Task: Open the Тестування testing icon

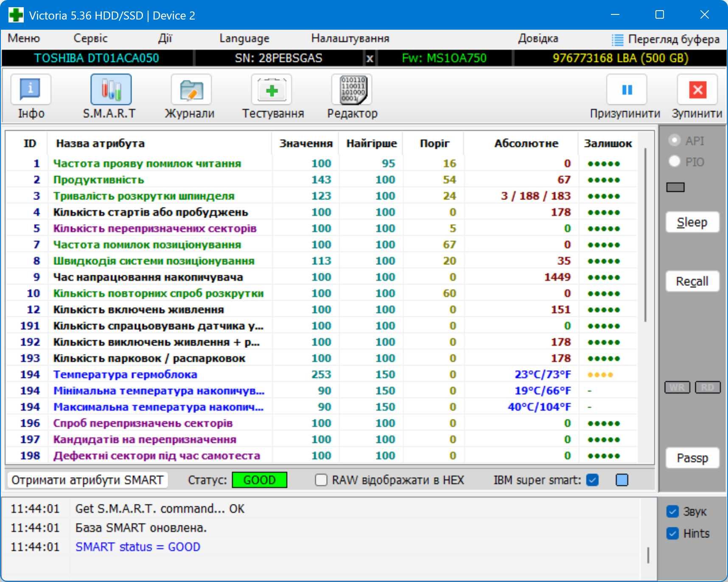Action: point(272,90)
